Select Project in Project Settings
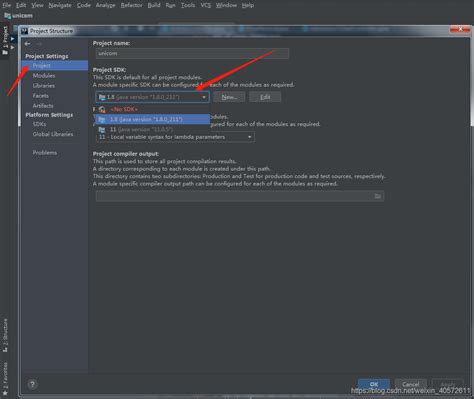474x399 pixels. [55, 66]
